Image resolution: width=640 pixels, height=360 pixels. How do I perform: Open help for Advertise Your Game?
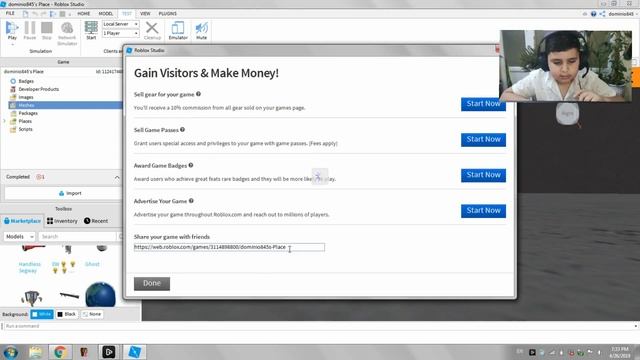point(191,201)
